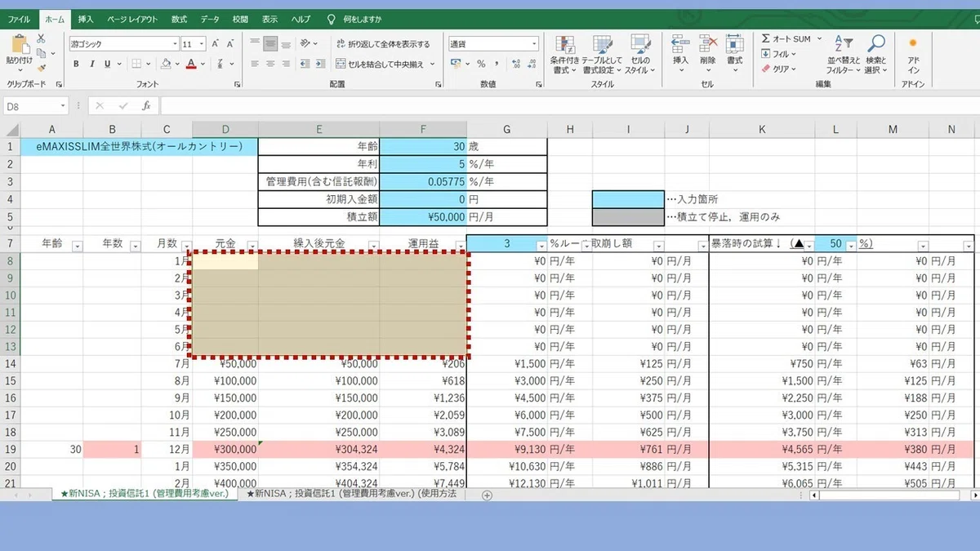Click the text orientation icon
The width and height of the screenshot is (980, 551).
[x=306, y=43]
